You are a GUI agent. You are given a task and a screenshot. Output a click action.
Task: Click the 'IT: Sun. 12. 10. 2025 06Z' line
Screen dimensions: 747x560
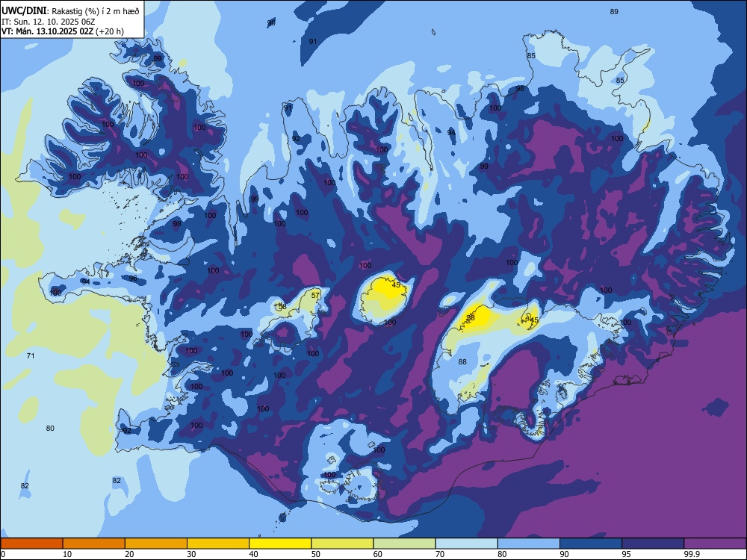[x=48, y=22]
